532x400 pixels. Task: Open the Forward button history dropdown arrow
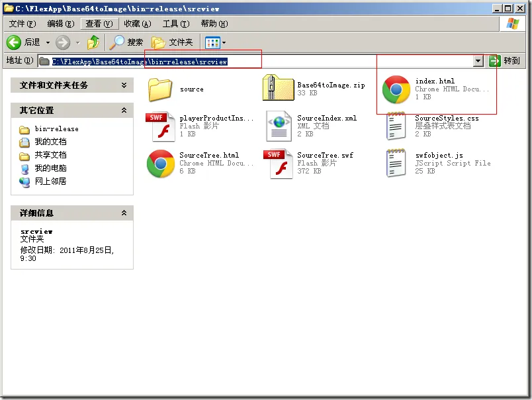click(77, 43)
